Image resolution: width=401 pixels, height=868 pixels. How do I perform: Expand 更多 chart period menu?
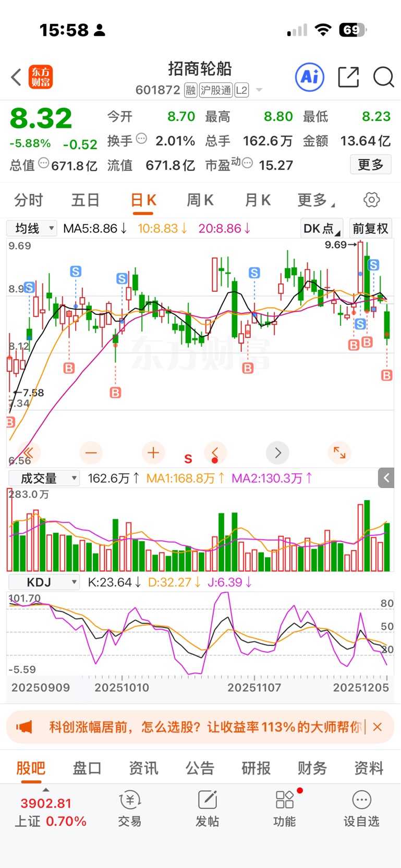(x=316, y=200)
